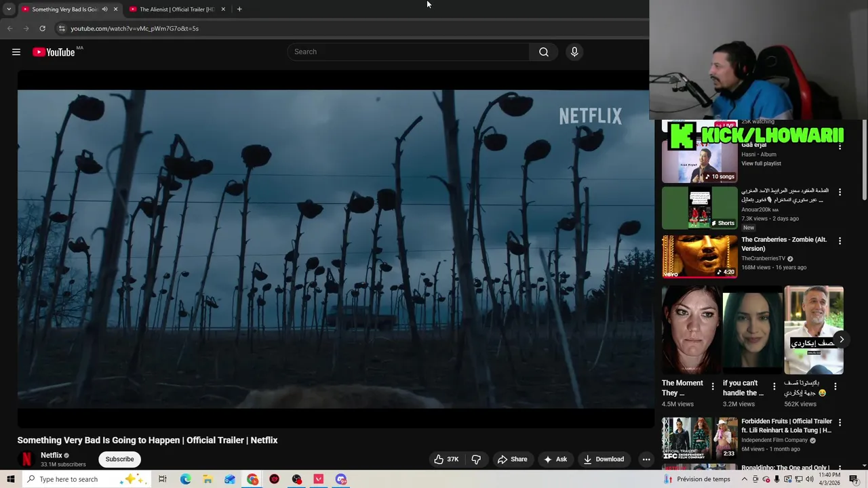Open the Netflix channel avatar
868x488 pixels.
coord(26,459)
